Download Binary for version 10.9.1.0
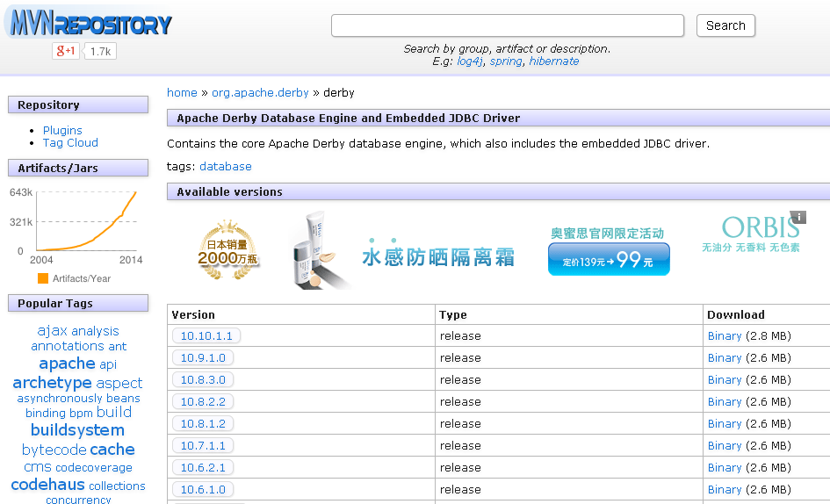 point(725,358)
